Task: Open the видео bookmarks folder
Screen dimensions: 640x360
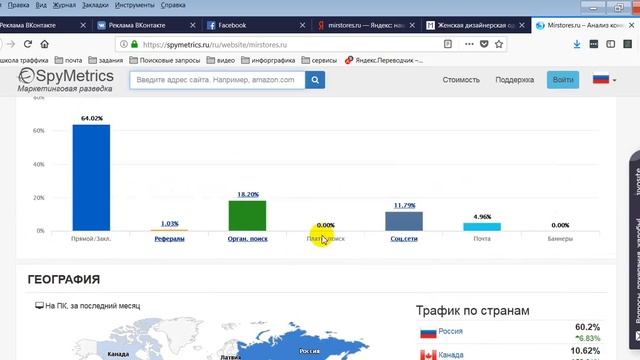Action: (221, 60)
